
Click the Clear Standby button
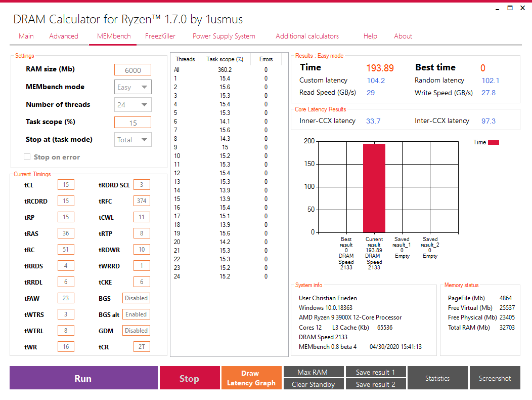[314, 384]
